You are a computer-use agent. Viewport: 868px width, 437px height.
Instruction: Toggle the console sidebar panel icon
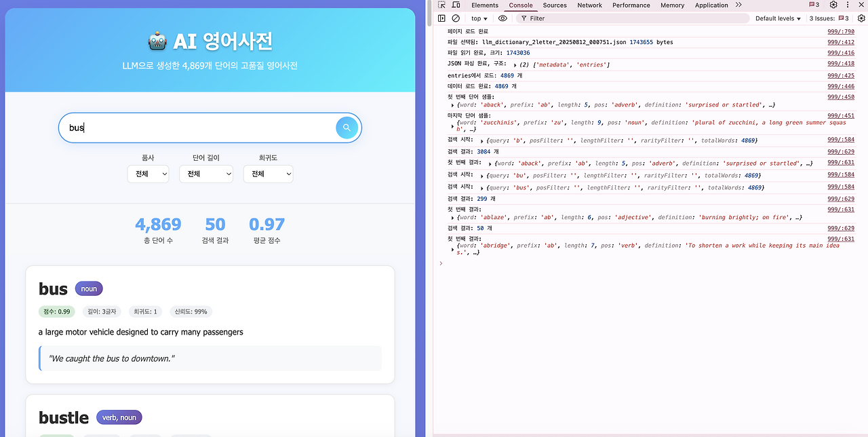tap(441, 18)
